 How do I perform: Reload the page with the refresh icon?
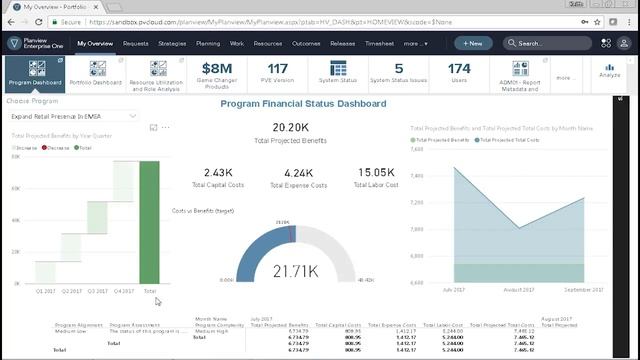click(x=38, y=22)
